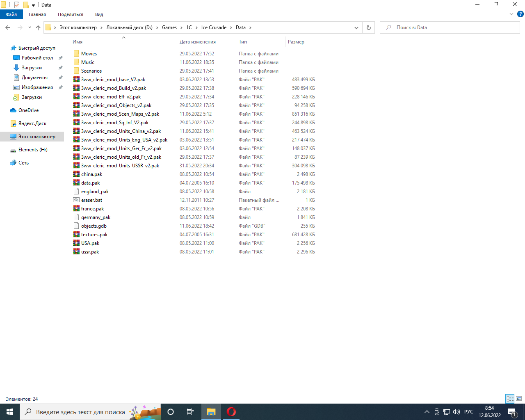Switch input language via 'РУС' indicator

469,412
